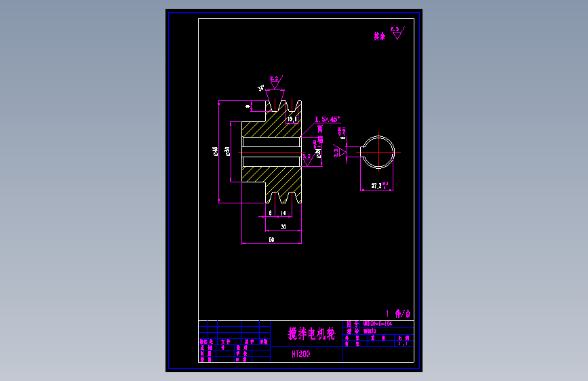Select the keyway bore circle view
Screen dimensions: 588x381
378,153
